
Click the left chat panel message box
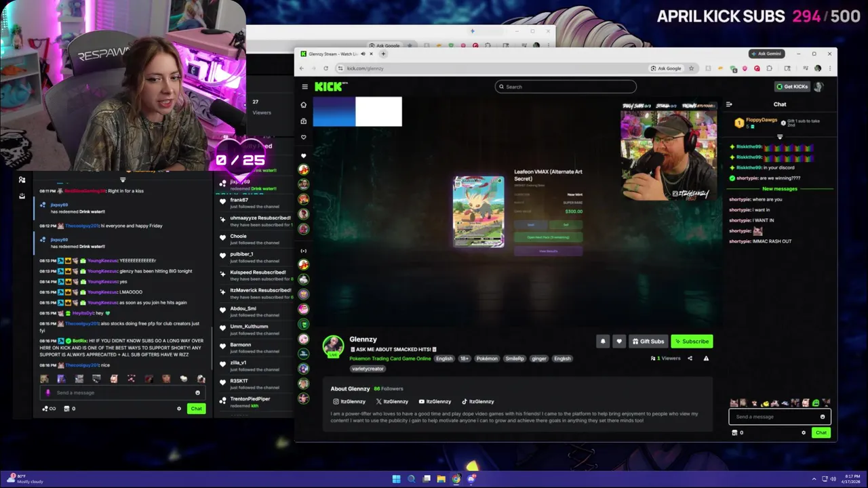122,392
